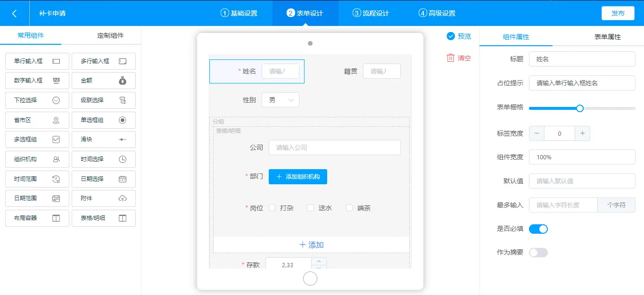This screenshot has height=295, width=644.
Task: Select the 附件 attachment component
Action: [x=103, y=198]
